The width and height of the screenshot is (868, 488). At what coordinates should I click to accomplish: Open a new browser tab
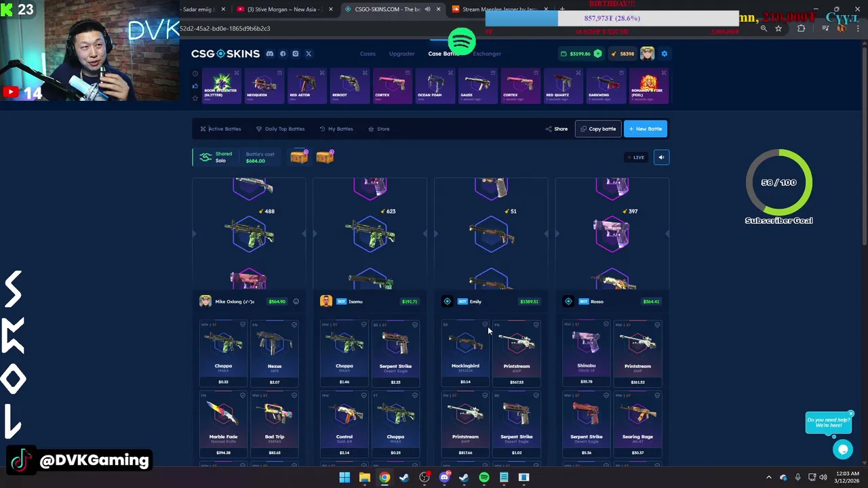pyautogui.click(x=561, y=9)
